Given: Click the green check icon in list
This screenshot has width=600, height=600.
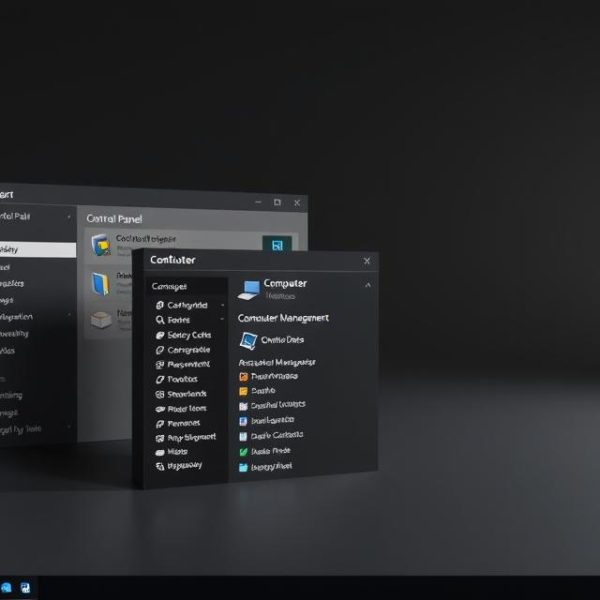Looking at the screenshot, I should coord(243,451).
